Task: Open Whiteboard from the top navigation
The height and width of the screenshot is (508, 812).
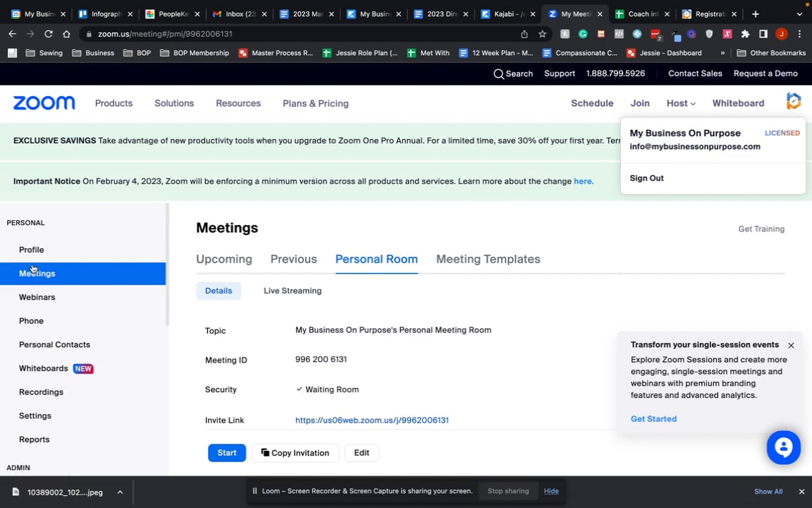Action: coord(738,103)
